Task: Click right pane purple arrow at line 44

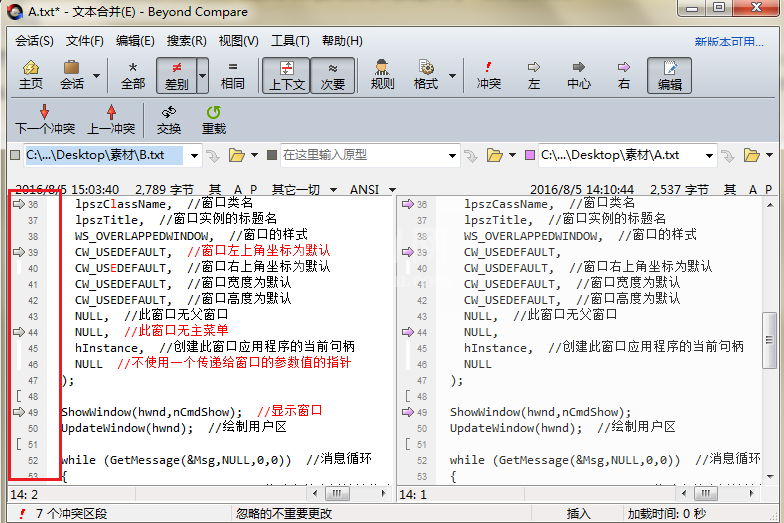Action: point(408,332)
